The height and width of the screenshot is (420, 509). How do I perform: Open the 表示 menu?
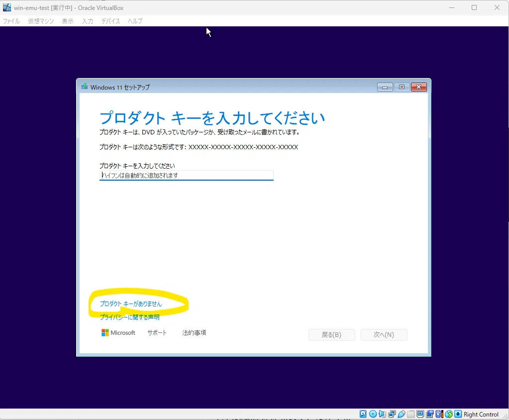tap(68, 21)
